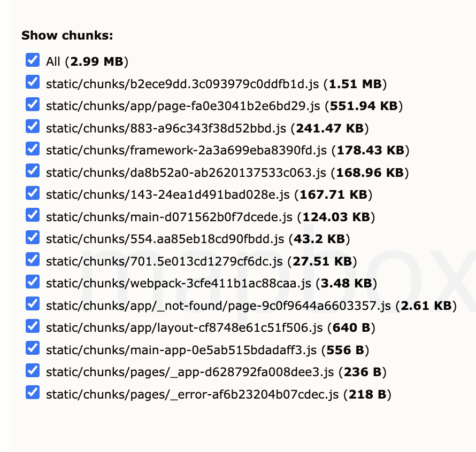Uncheck the pages/_error-af6b23204b07cdec.js chunk
This screenshot has width=476, height=452.
tap(33, 393)
